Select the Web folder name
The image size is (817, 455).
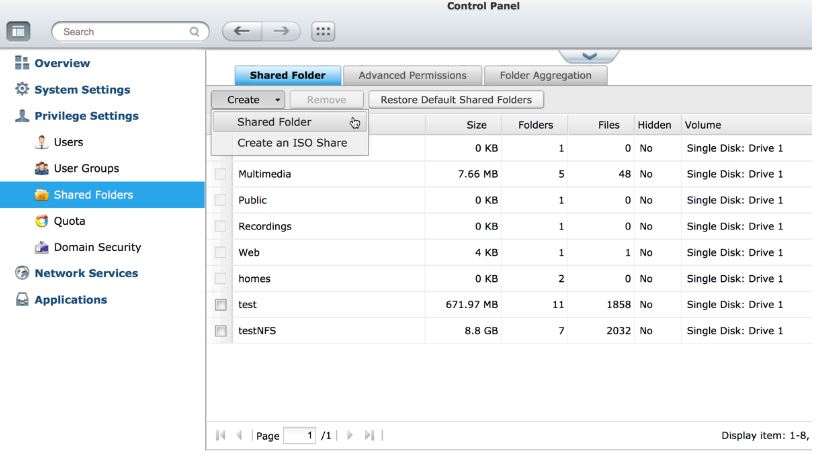click(249, 252)
